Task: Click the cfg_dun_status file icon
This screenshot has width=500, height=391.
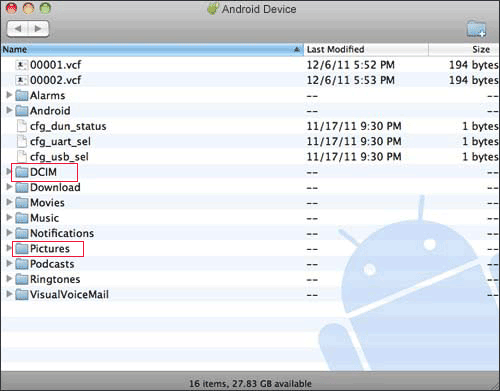Action: point(22,126)
